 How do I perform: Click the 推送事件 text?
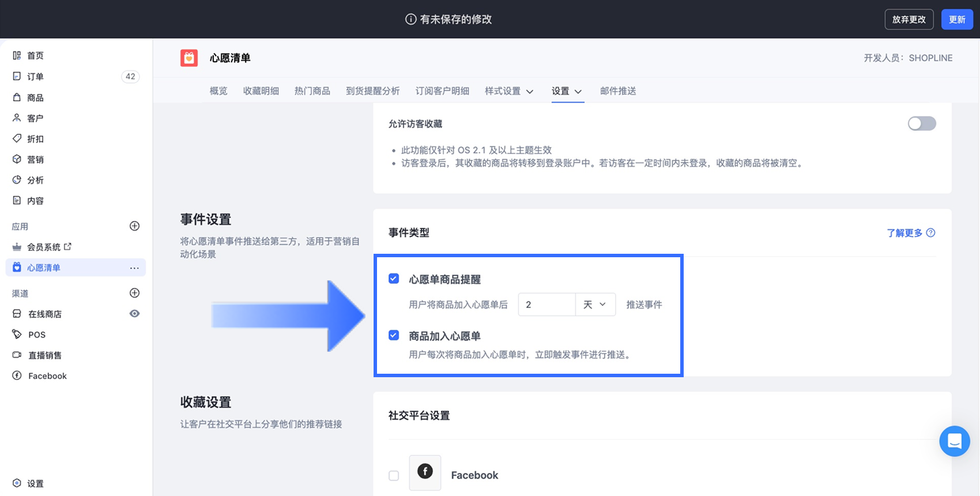[644, 305]
